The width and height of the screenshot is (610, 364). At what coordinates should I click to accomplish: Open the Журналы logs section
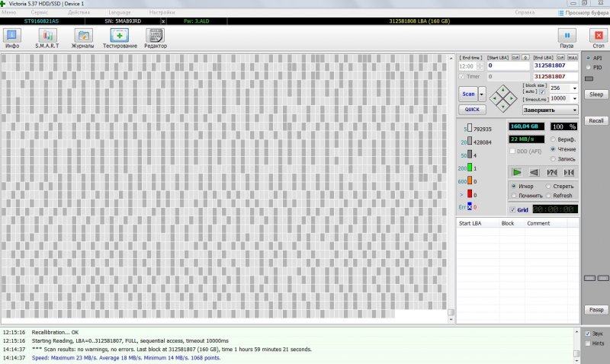click(x=83, y=37)
